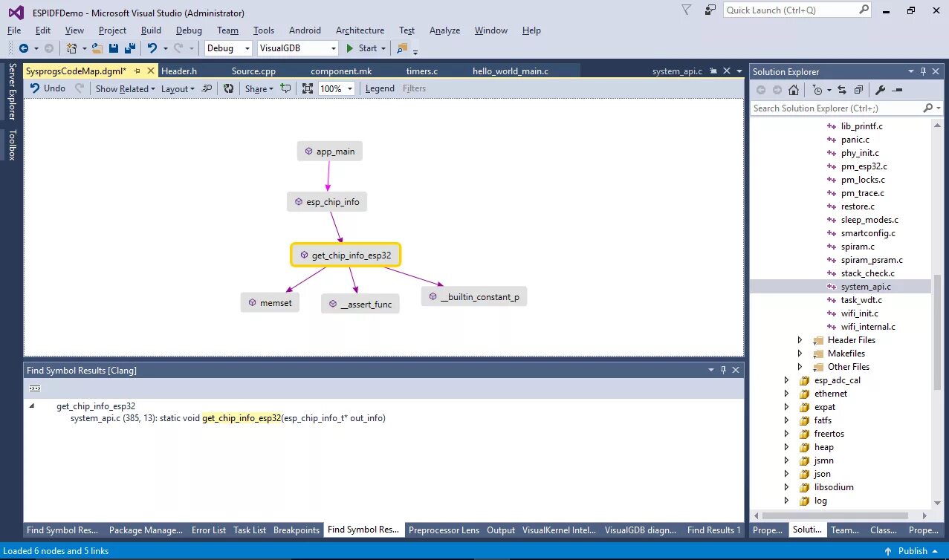
Task: Click the Open File folder icon
Action: tap(97, 48)
